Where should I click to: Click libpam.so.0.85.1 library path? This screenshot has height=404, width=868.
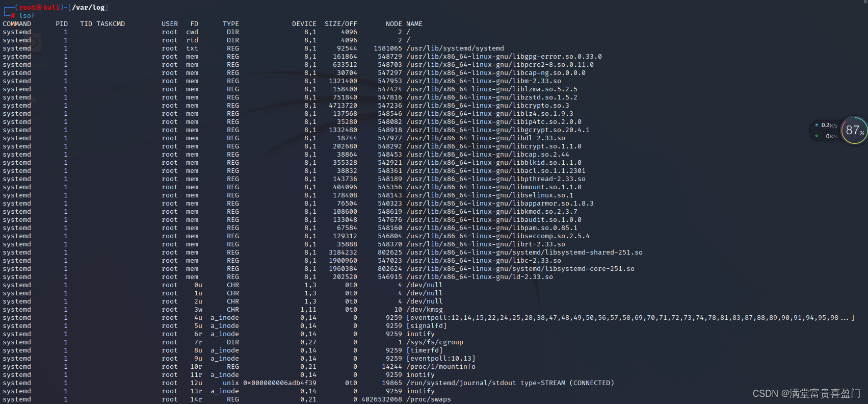[492, 228]
